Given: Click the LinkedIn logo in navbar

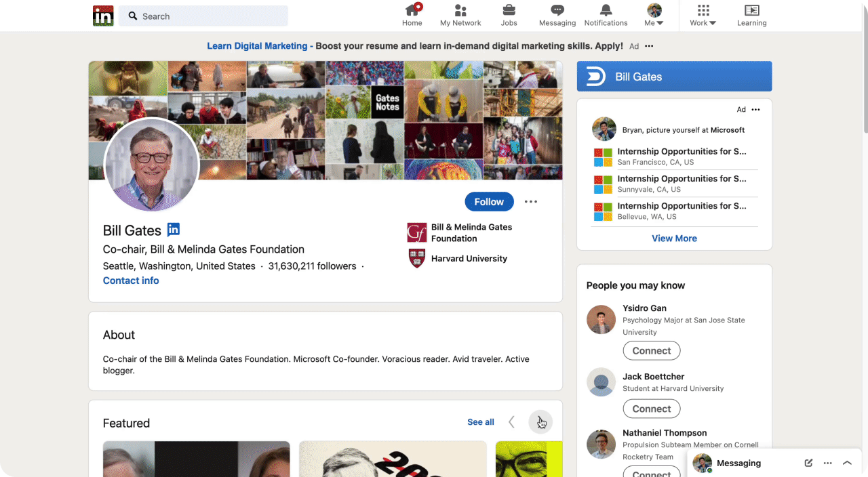Looking at the screenshot, I should click(x=103, y=16).
